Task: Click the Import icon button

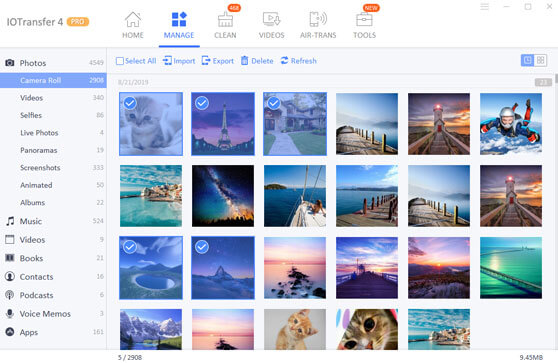Action: click(167, 61)
